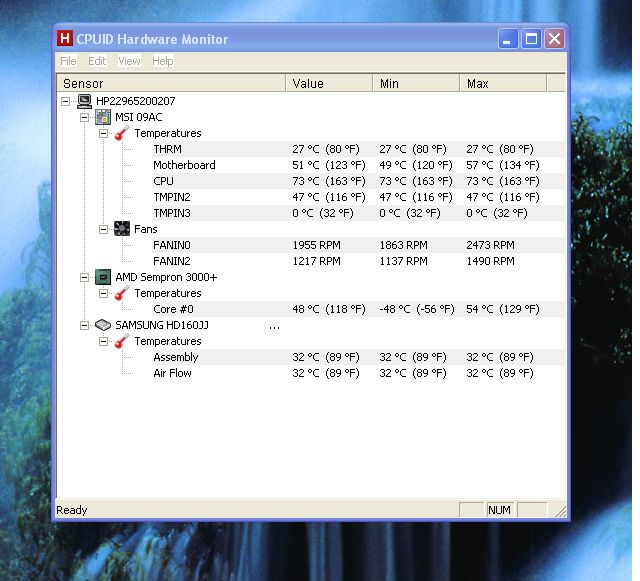Click the thermometer icon under MSI 09AC

(122, 133)
